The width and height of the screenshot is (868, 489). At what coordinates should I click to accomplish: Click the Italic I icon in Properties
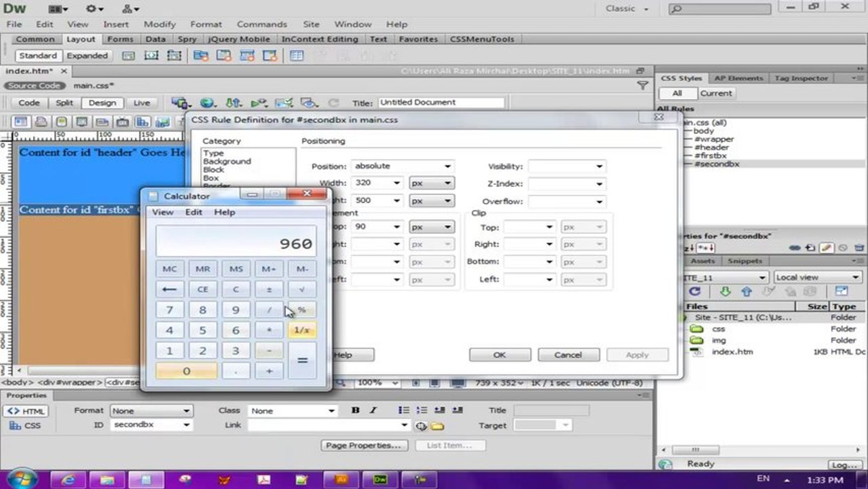[373, 410]
